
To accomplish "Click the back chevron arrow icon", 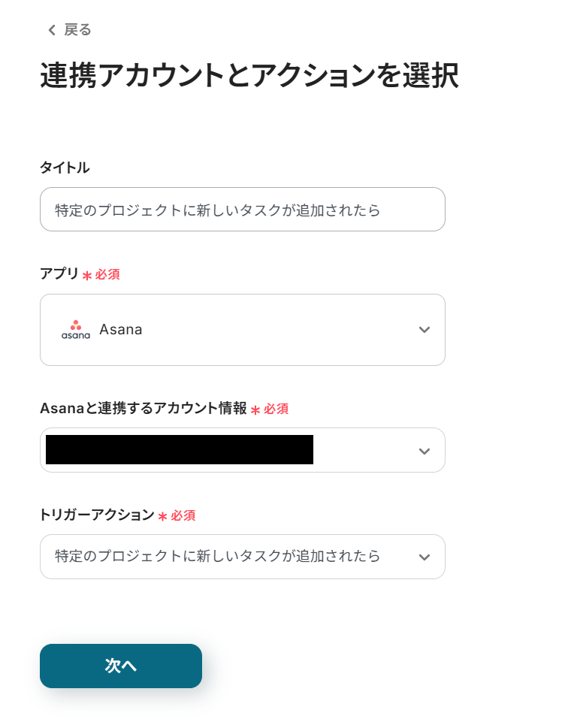I will click(x=51, y=30).
